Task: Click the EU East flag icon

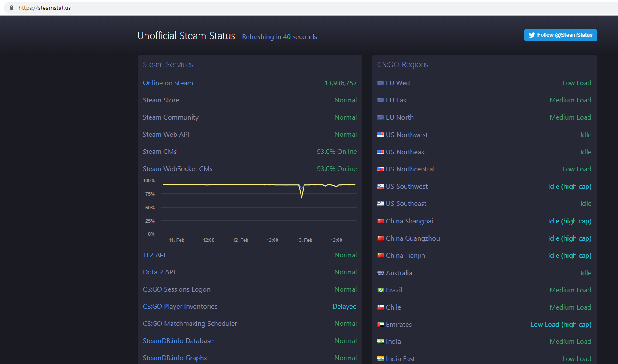Action: [381, 100]
